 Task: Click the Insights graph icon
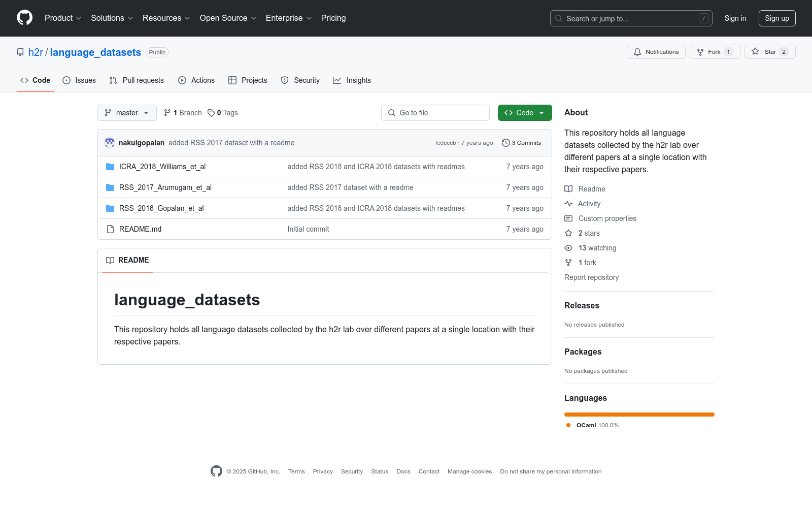337,80
